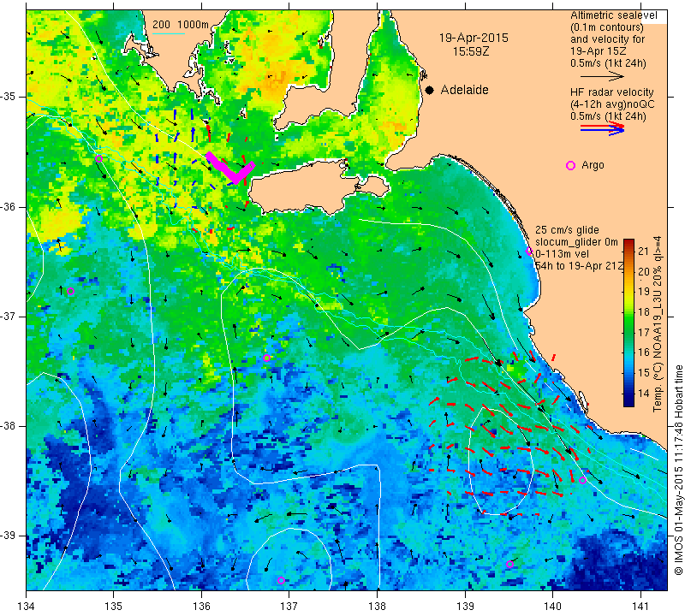The image size is (685, 616).
Task: Click the date label 19-Apr-2015
Action: [474, 38]
